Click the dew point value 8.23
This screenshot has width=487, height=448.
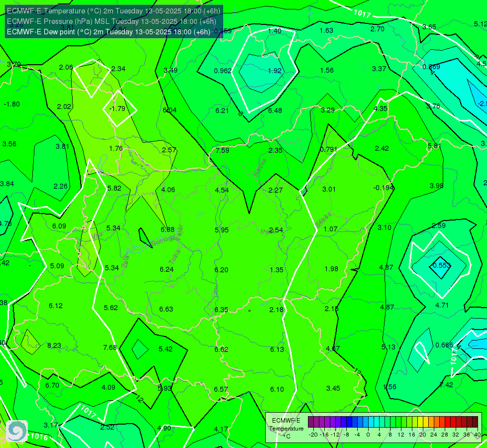coord(54,345)
